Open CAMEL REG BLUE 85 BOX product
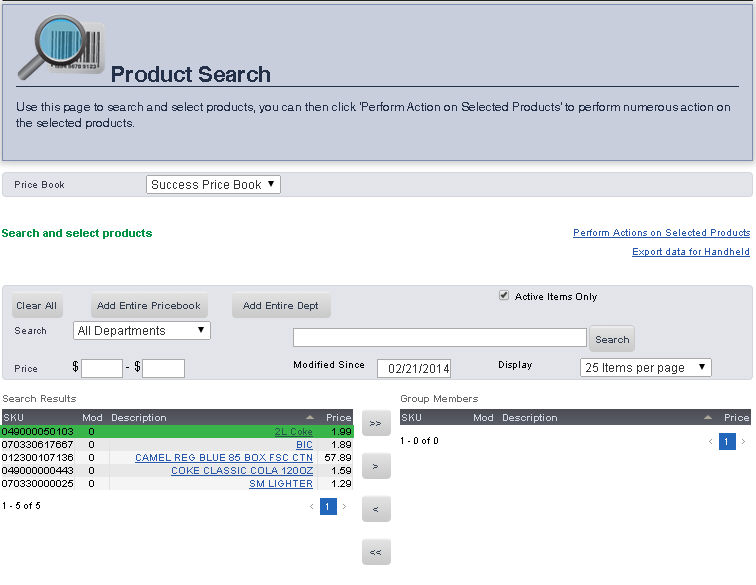This screenshot has height=585, width=756. coord(224,458)
